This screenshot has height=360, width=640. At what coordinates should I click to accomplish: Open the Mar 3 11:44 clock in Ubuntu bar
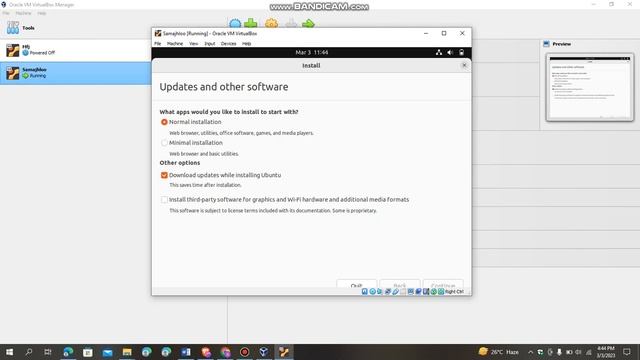click(x=311, y=52)
